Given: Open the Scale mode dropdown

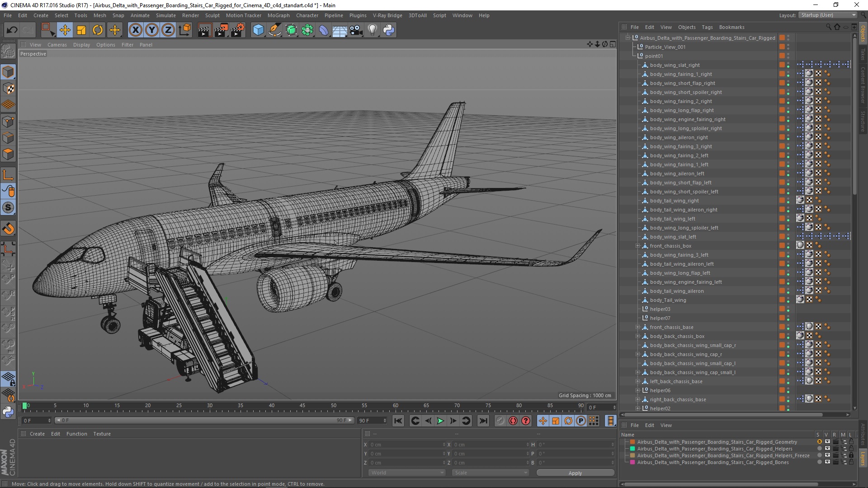Looking at the screenshot, I should coord(490,473).
